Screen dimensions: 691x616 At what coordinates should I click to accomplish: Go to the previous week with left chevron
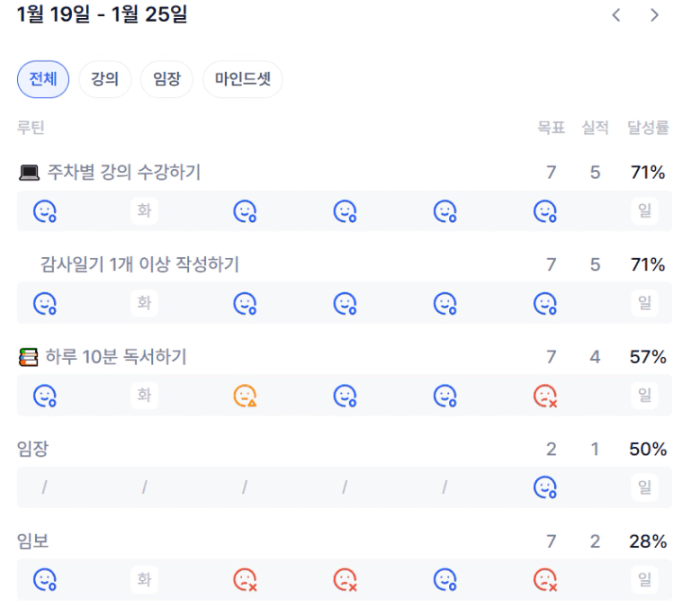coord(616,15)
